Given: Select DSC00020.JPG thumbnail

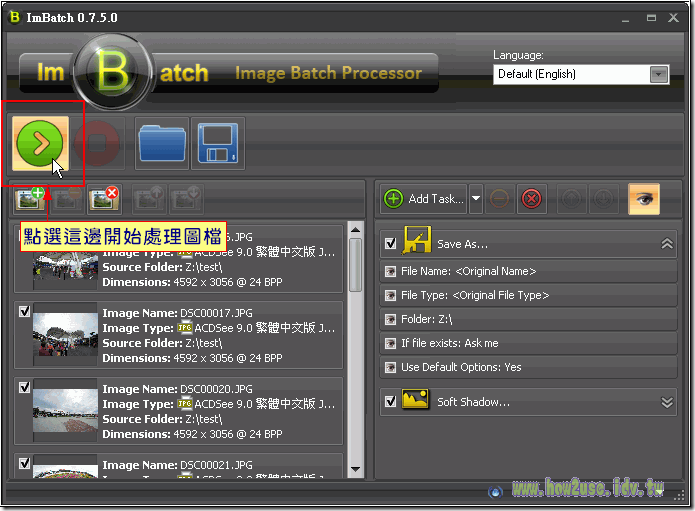Looking at the screenshot, I should 65,410.
